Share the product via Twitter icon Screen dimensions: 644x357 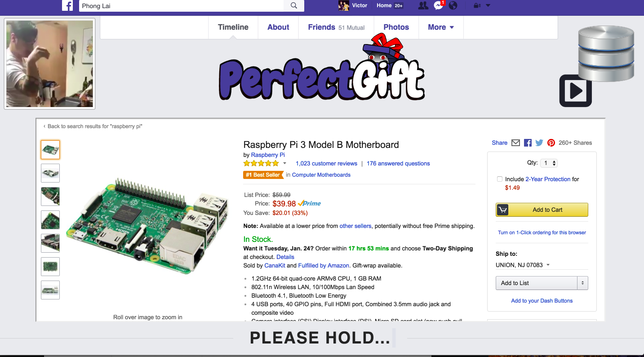[x=539, y=143]
